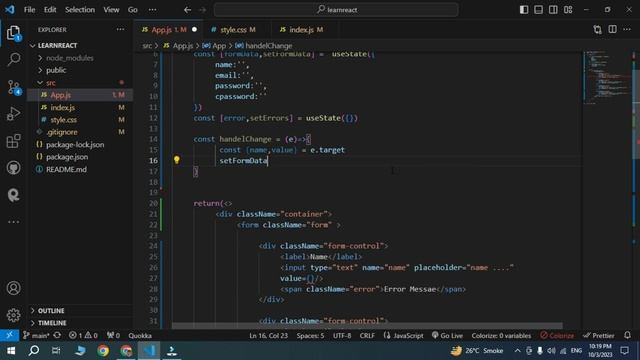The image size is (640, 360).
Task: Click the learnreact command center search box
Action: tap(336, 9)
